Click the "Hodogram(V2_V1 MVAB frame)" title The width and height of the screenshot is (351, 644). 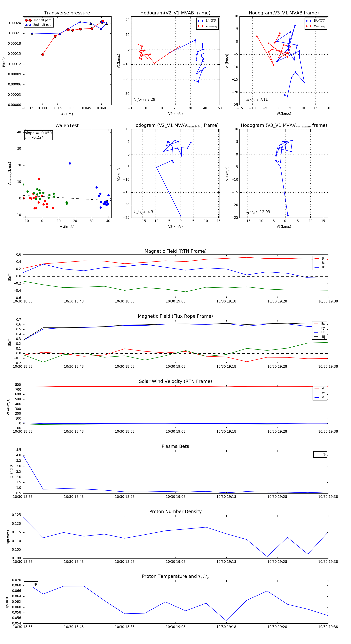click(175, 13)
